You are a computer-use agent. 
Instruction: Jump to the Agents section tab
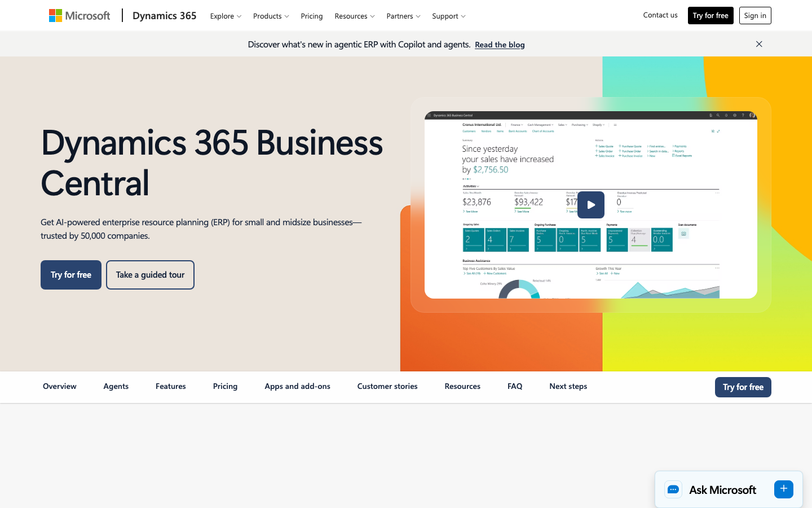pos(116,387)
